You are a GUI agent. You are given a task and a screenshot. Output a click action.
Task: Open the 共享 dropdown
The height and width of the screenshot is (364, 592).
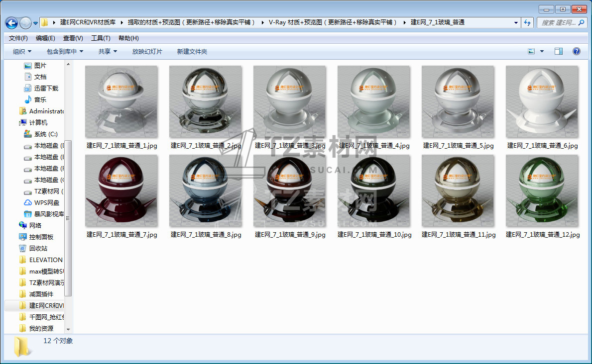click(x=107, y=51)
